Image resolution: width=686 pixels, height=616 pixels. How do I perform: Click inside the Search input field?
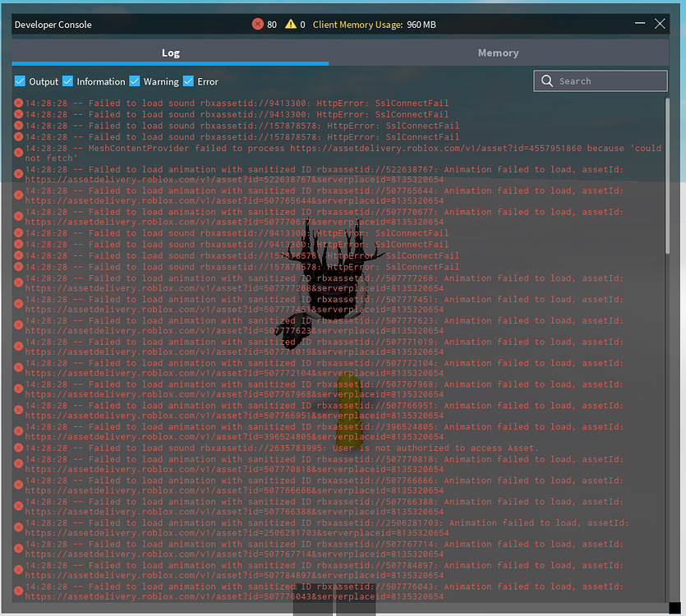[x=600, y=81]
